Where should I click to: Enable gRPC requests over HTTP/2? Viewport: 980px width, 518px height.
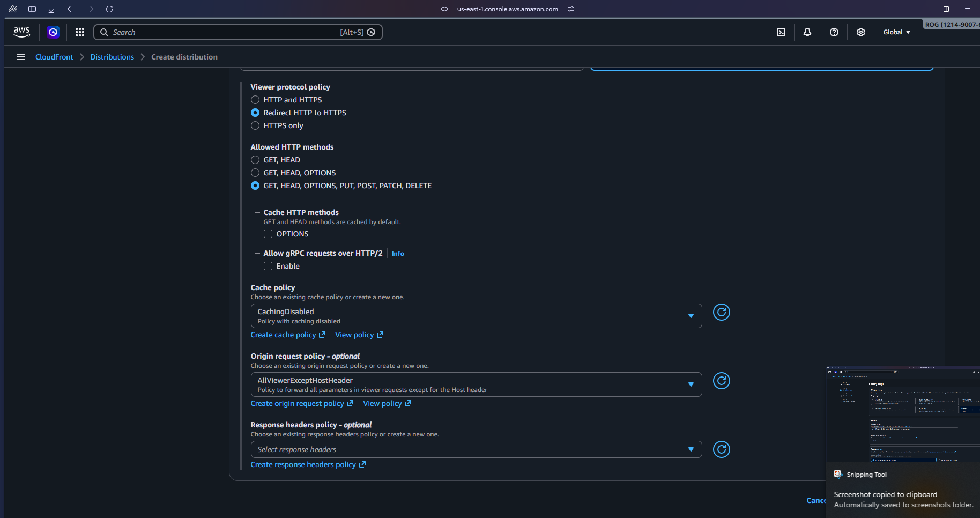(x=268, y=266)
